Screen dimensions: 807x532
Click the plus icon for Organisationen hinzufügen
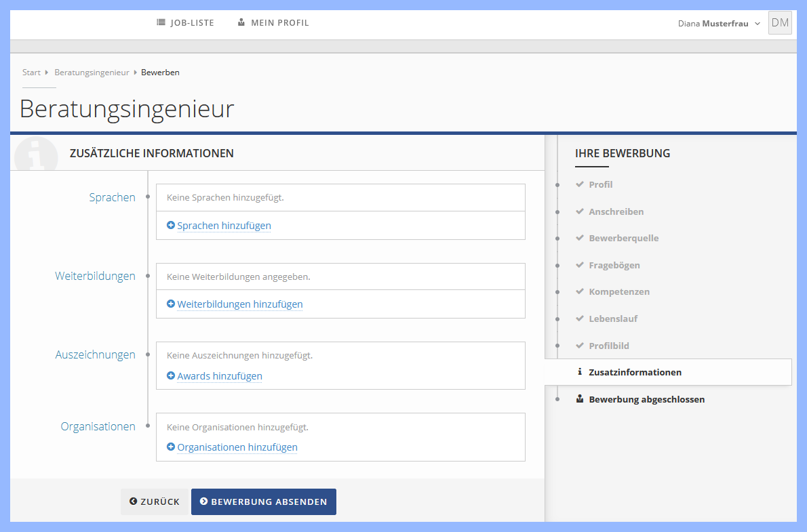point(171,447)
